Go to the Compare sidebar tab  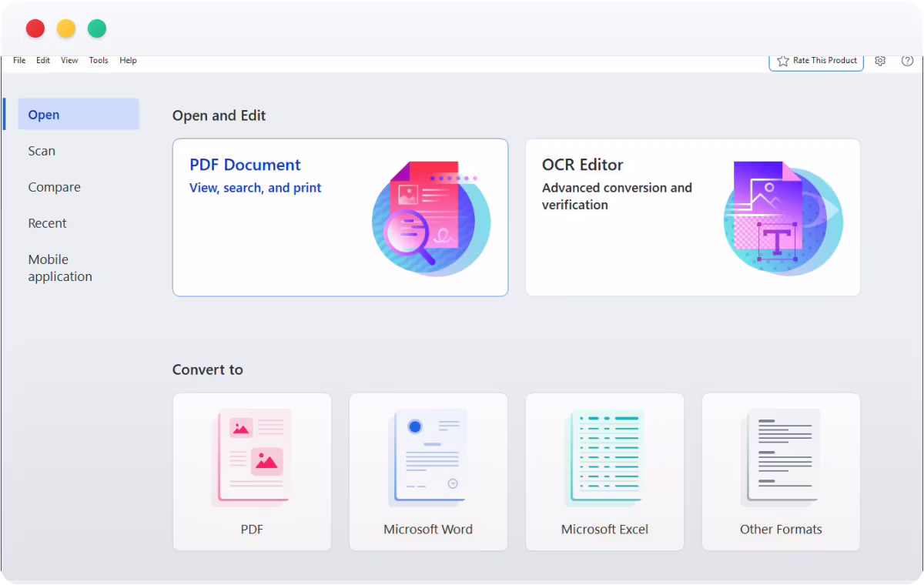[x=54, y=187]
